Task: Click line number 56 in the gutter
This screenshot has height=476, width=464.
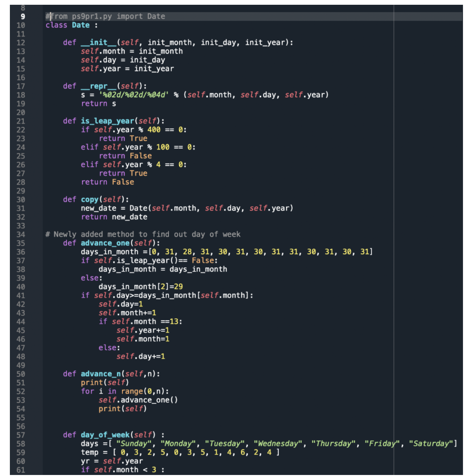Action: pos(21,426)
